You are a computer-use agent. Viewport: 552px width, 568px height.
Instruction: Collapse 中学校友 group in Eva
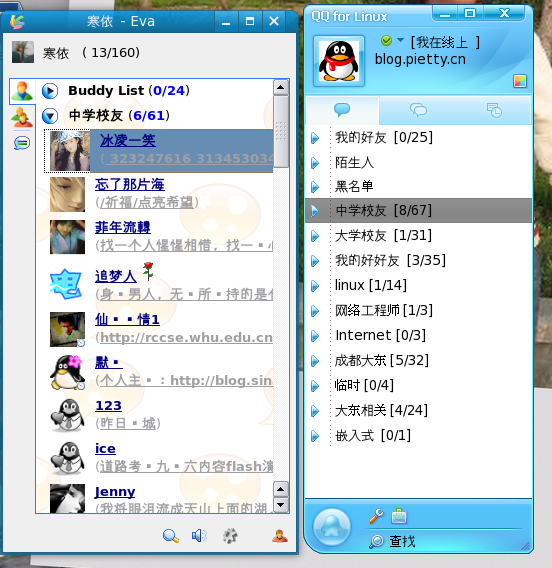50,116
